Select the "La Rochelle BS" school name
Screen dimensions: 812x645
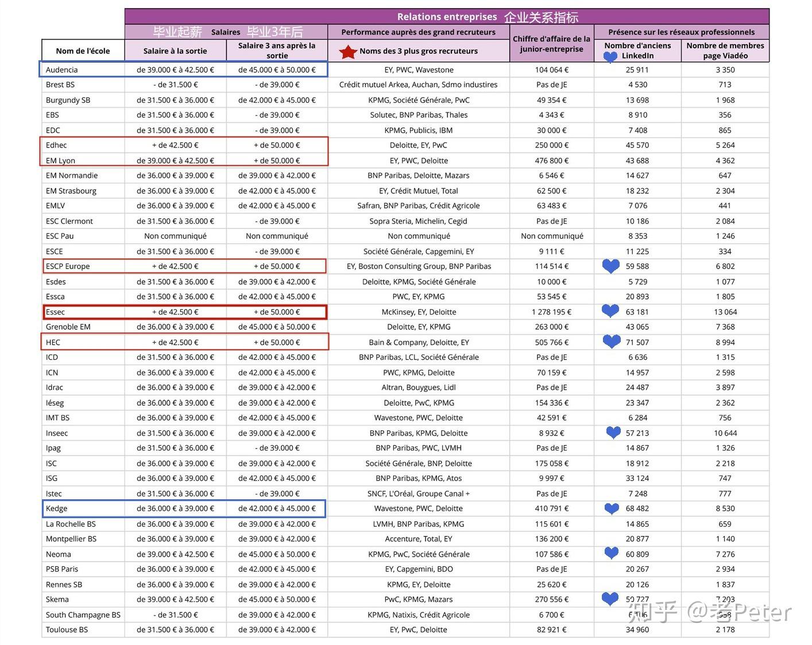pyautogui.click(x=71, y=524)
